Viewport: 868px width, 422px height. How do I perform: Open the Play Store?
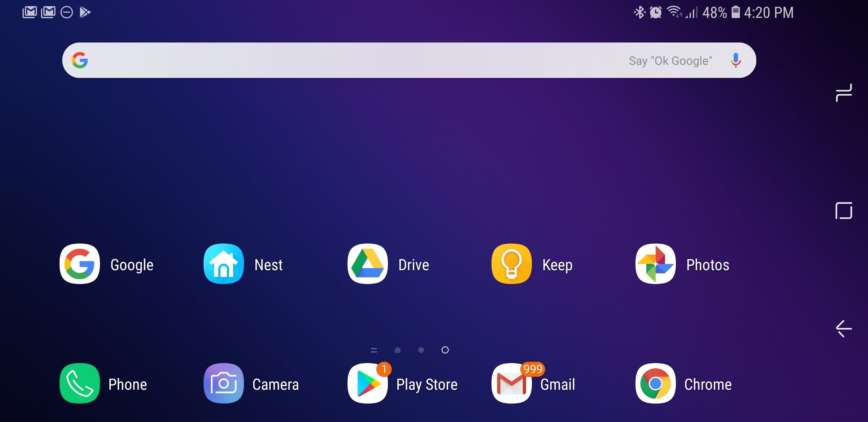[367, 384]
